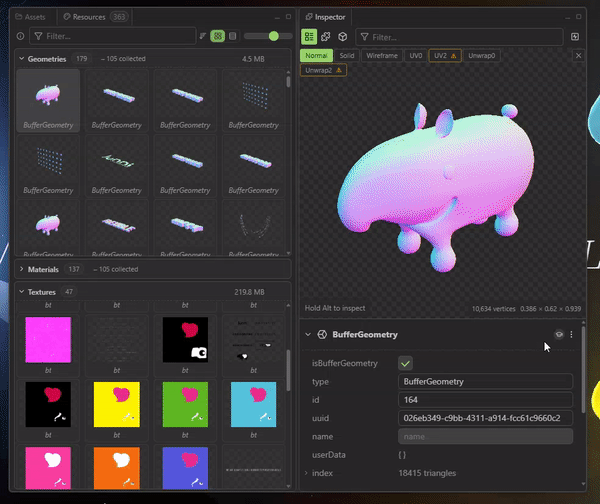Screen dimensions: 600x504
Task: Select the curved dotted arc geometry thumbnail
Action: [x=253, y=226]
